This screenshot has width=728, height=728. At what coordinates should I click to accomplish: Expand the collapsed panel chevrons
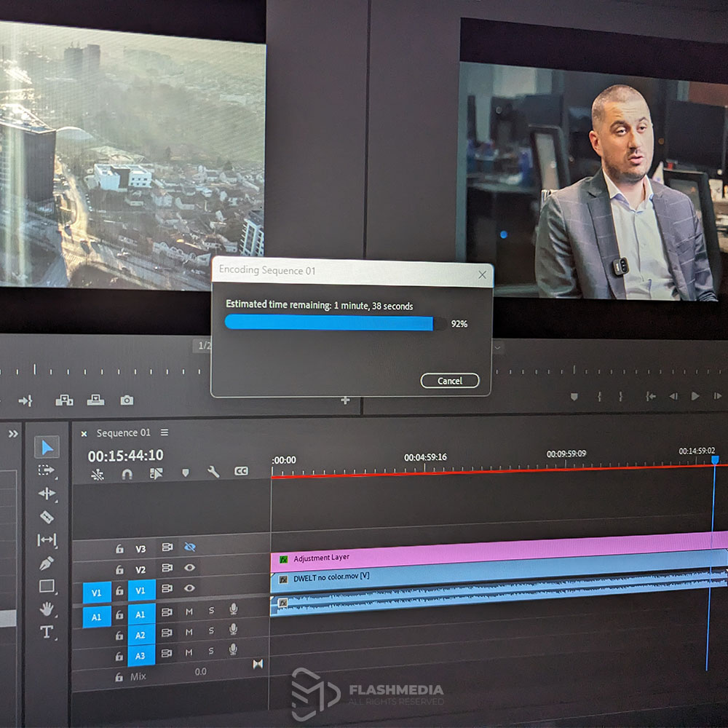(x=13, y=434)
